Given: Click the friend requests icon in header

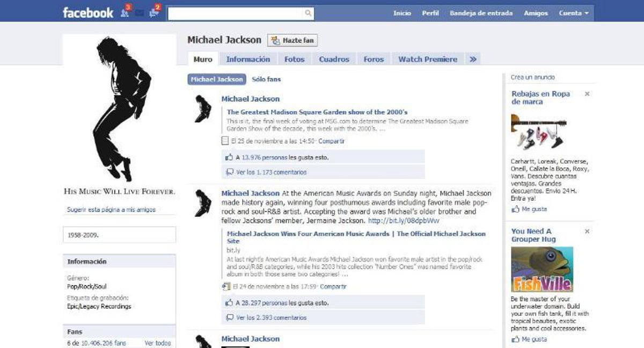Looking at the screenshot, I should [x=125, y=13].
